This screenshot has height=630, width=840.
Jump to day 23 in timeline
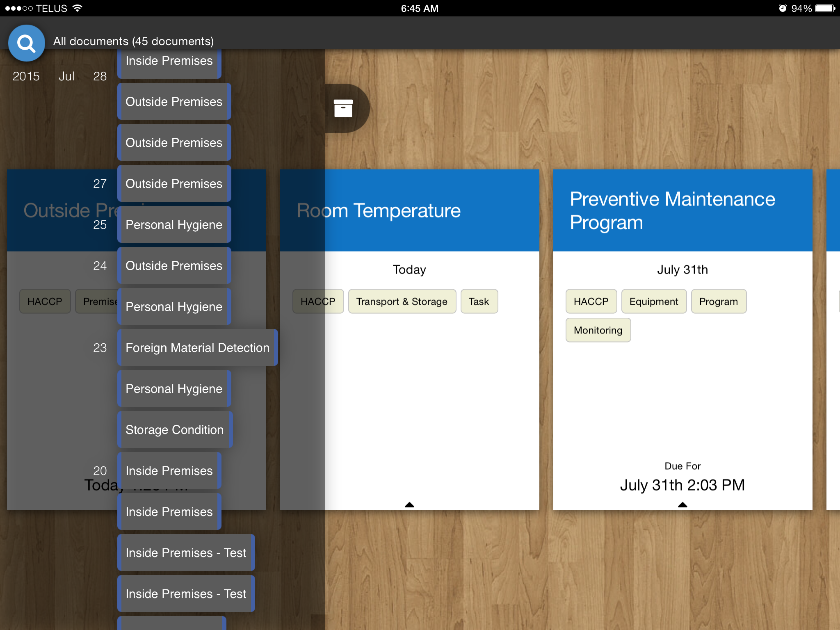[100, 347]
